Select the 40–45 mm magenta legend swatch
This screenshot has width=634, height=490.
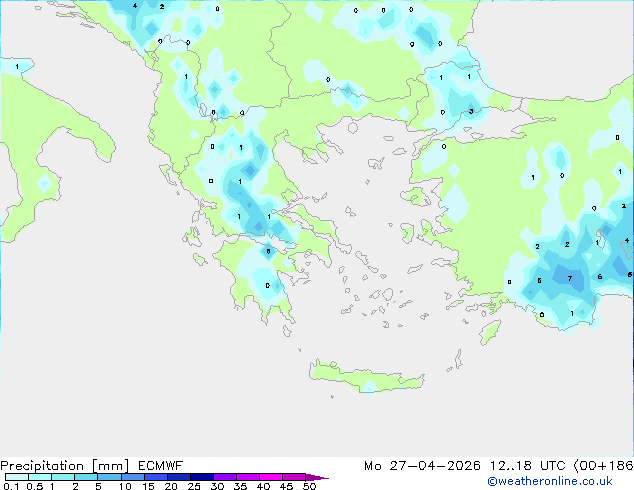(271, 477)
